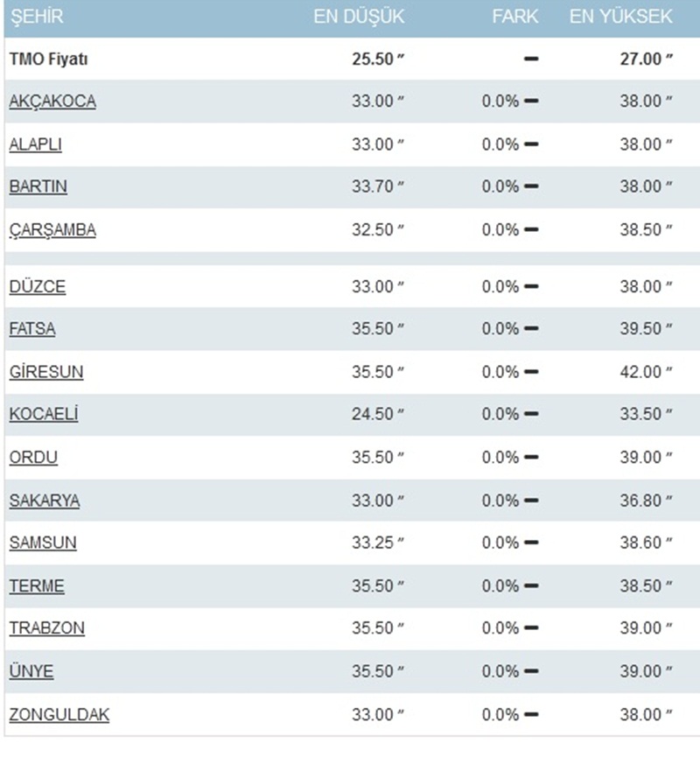Open the AKÇAKOCA city link
Screen dimensions: 700x764
click(52, 102)
